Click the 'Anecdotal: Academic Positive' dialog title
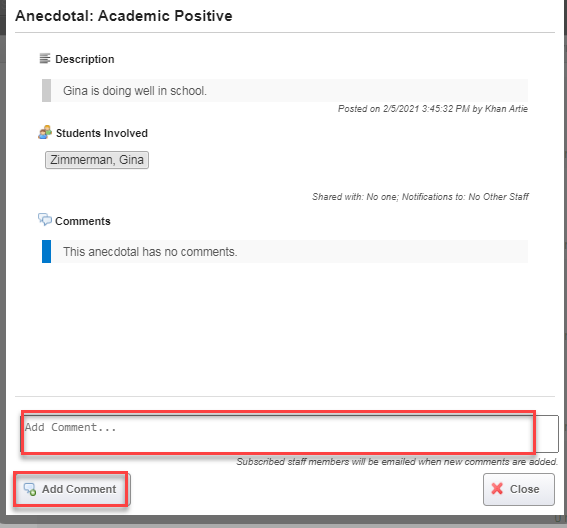567x528 pixels. point(124,16)
